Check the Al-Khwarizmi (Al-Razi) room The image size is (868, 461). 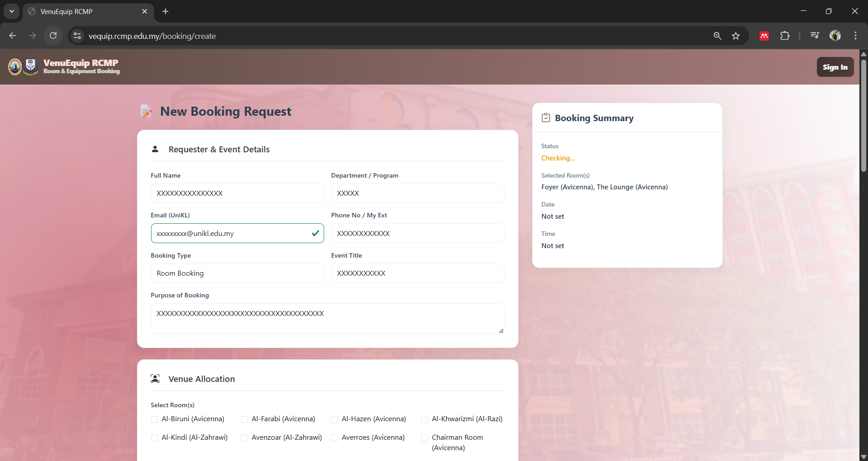pyautogui.click(x=425, y=419)
